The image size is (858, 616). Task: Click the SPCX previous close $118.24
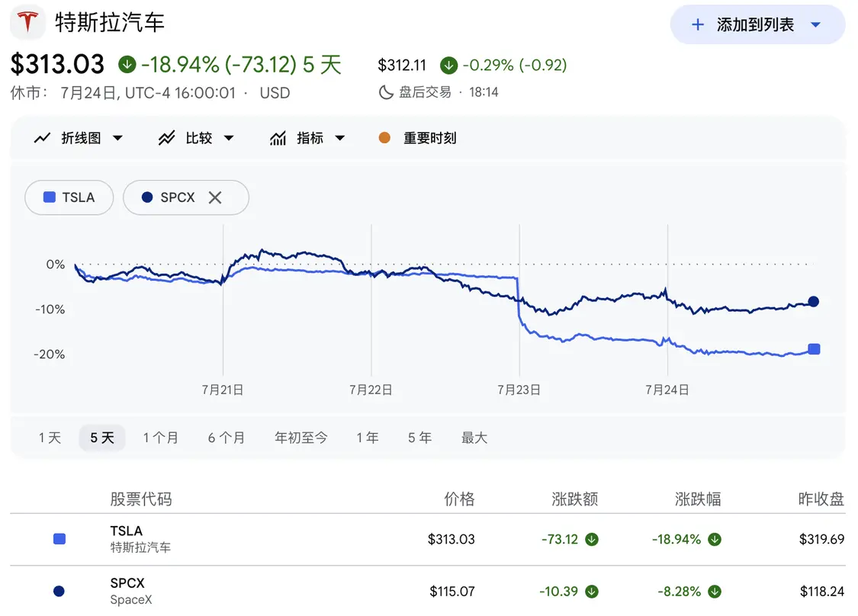[x=822, y=592]
